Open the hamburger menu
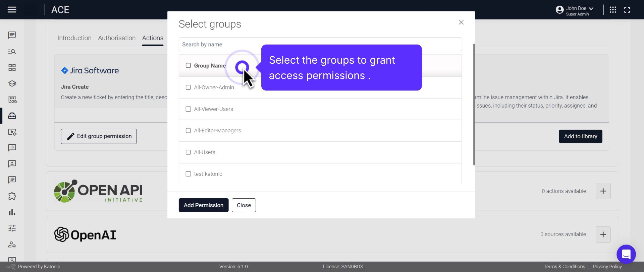Viewport: 644px width, 272px height. coord(12,10)
